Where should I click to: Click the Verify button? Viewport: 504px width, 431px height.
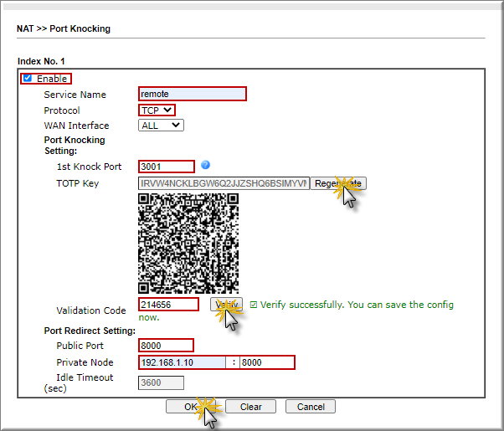pyautogui.click(x=226, y=305)
